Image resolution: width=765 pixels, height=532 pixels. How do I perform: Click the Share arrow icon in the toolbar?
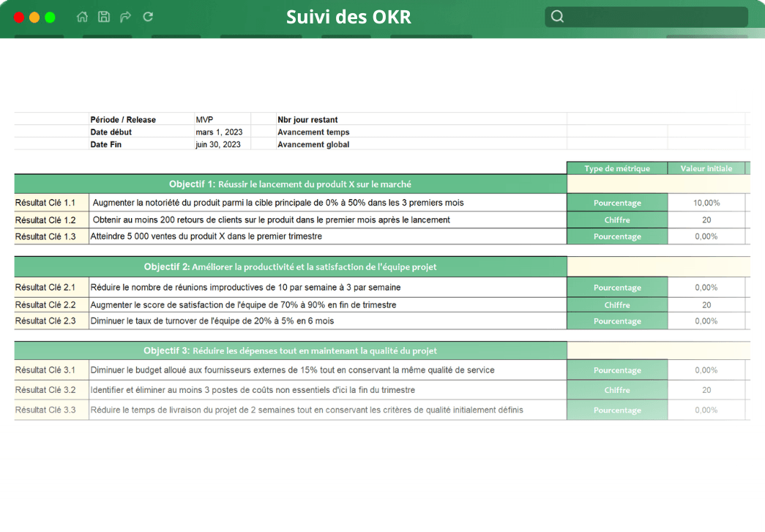tap(125, 16)
